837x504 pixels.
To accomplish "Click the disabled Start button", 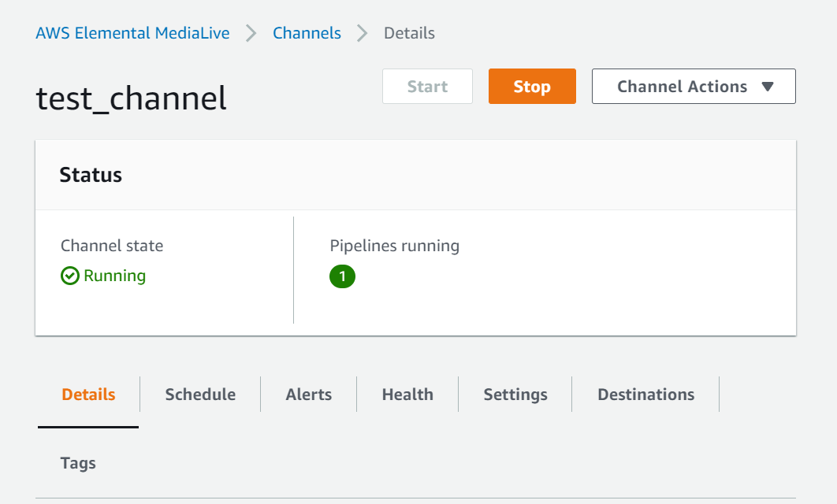I will (x=427, y=87).
